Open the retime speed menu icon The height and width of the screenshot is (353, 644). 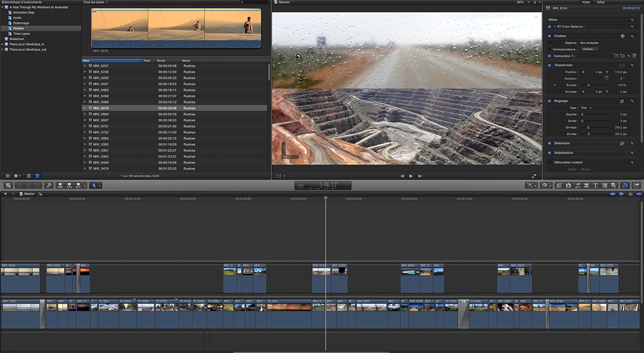tap(546, 185)
